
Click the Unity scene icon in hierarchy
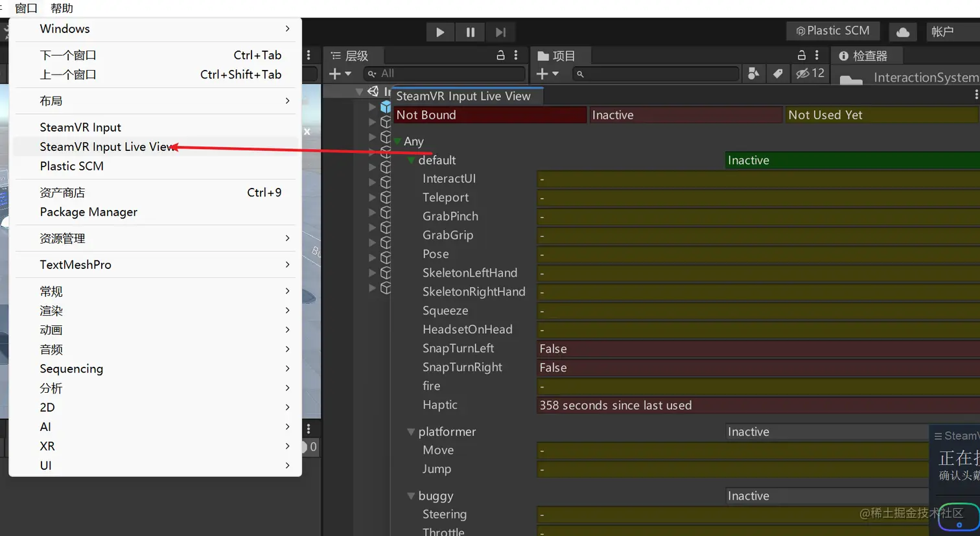click(373, 91)
